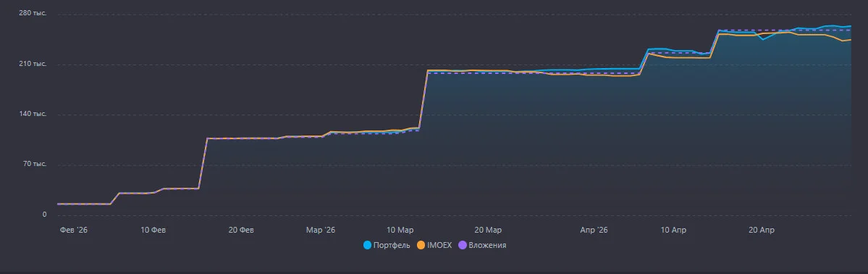
Task: Click the 0 value axis label
Action: coord(44,215)
